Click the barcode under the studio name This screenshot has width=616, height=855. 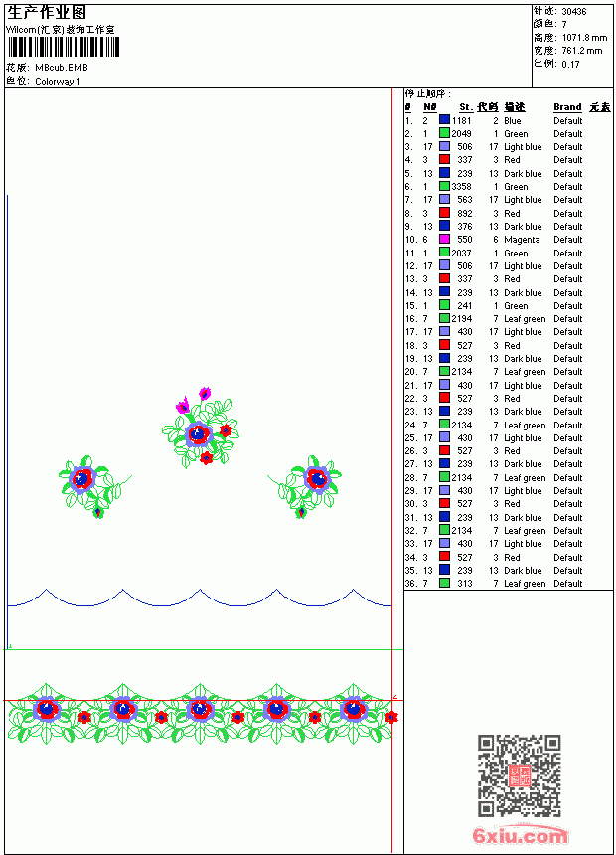click(64, 47)
